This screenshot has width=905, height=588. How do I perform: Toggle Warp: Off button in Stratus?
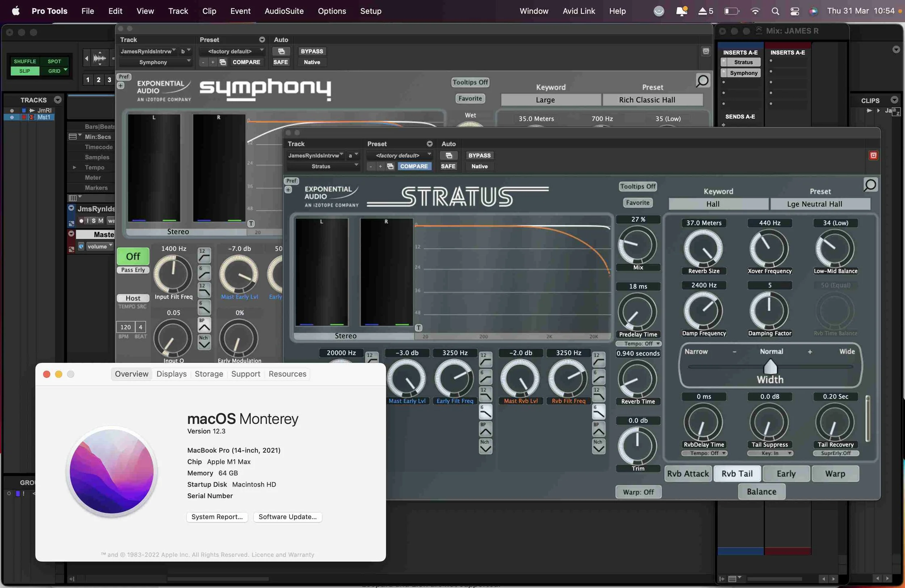(638, 492)
